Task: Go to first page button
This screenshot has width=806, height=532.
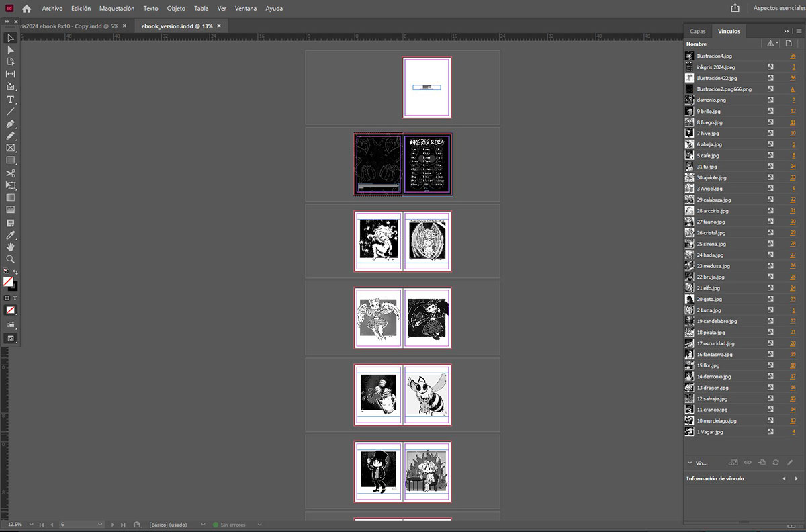Action: [x=42, y=524]
